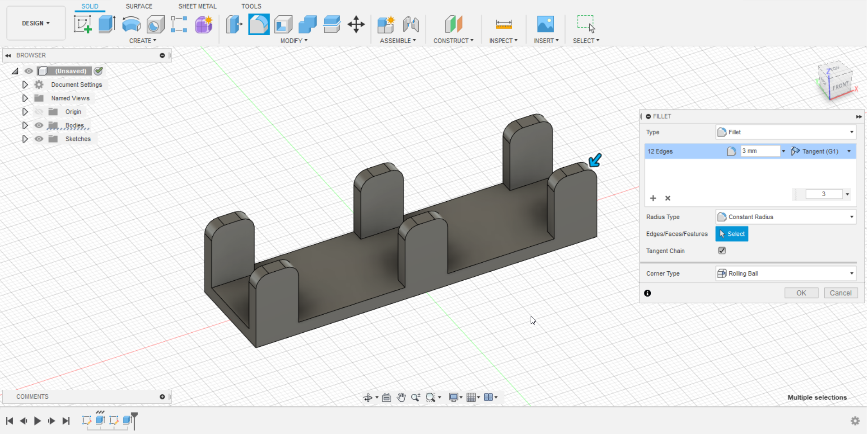Toggle the Tangent Chain checkbox
Viewport: 868px width, 434px height.
(x=722, y=250)
